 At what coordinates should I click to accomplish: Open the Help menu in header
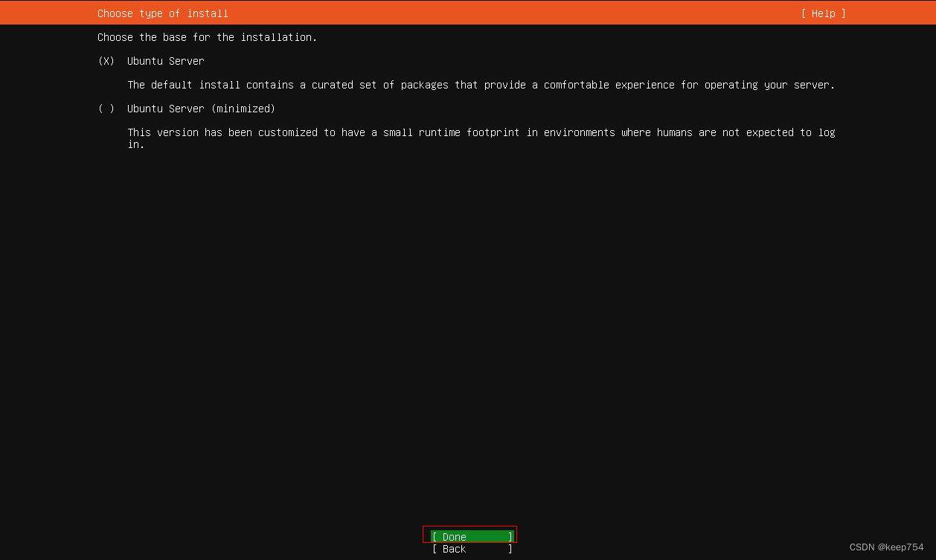(823, 13)
